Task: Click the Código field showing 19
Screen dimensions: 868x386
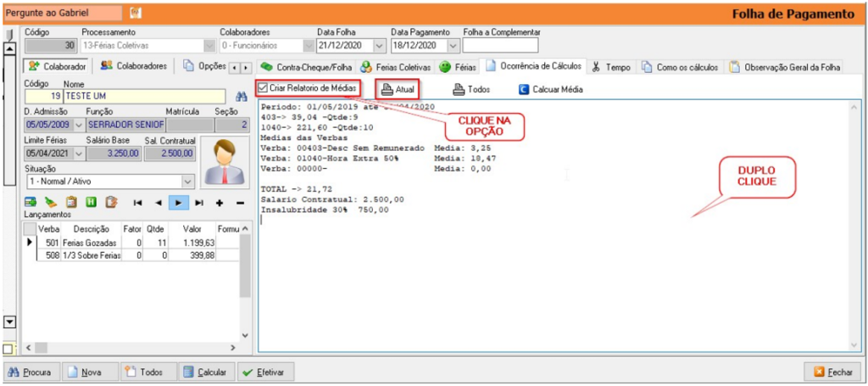Action: click(43, 97)
